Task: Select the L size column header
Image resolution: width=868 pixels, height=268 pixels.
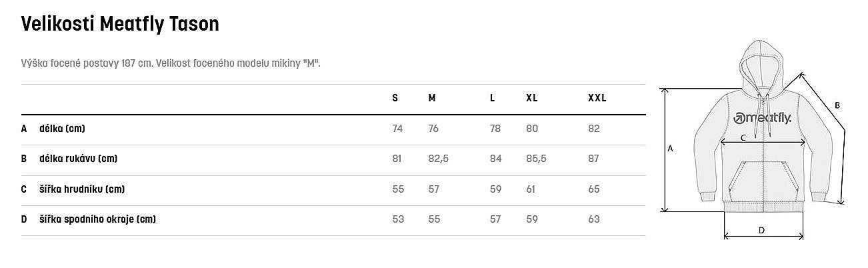Action: pos(492,98)
